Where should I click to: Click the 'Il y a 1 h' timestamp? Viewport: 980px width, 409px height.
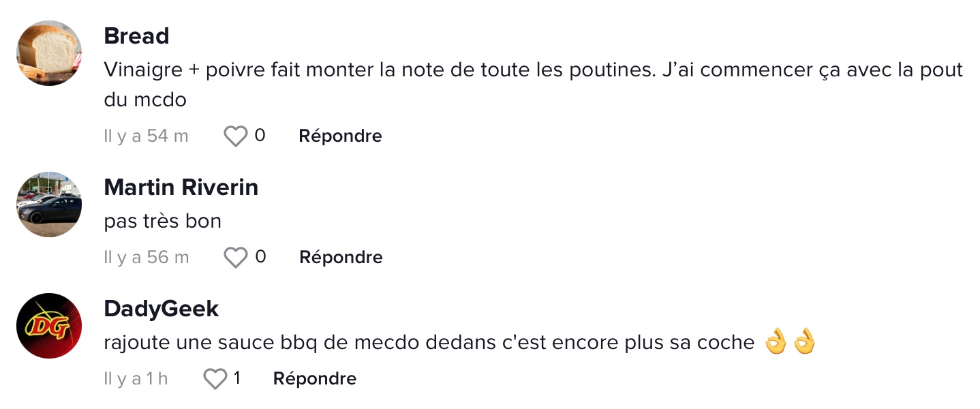[136, 379]
